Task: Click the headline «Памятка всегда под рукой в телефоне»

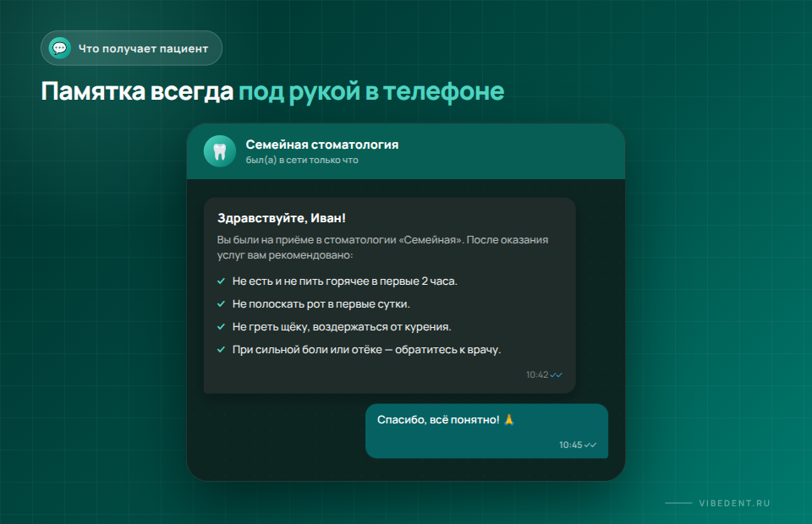Action: pyautogui.click(x=272, y=91)
